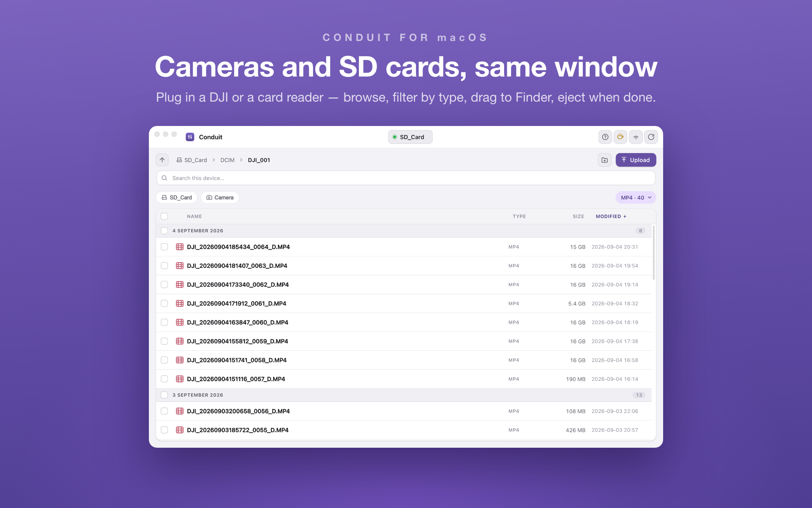The height and width of the screenshot is (508, 812).
Task: Toggle the select-all checkbox in header
Action: click(x=164, y=216)
